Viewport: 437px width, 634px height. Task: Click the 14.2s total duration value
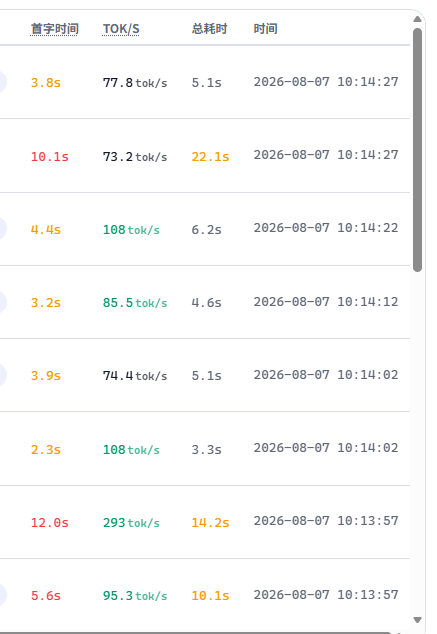point(210,523)
